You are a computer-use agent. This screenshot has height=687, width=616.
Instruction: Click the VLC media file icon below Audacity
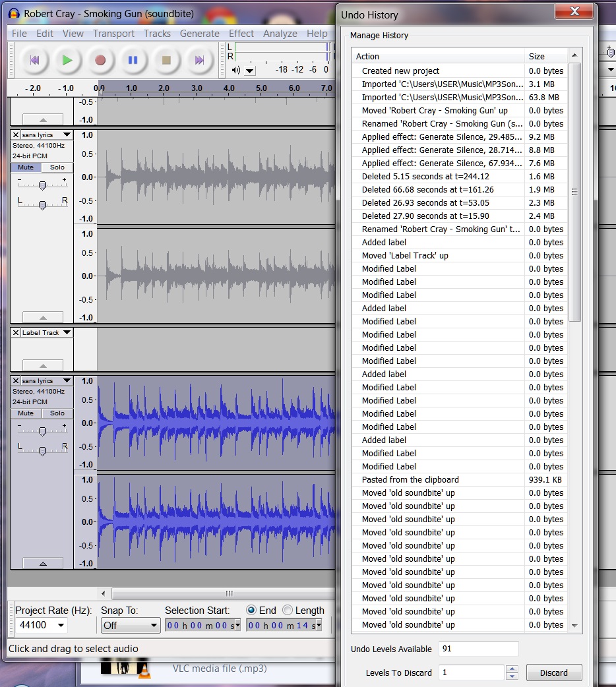click(x=125, y=668)
